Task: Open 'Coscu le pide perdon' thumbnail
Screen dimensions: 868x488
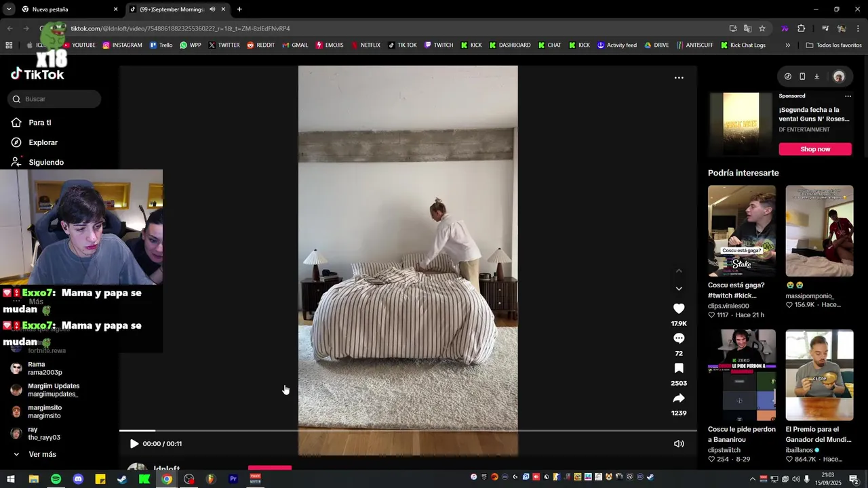Action: click(x=742, y=375)
